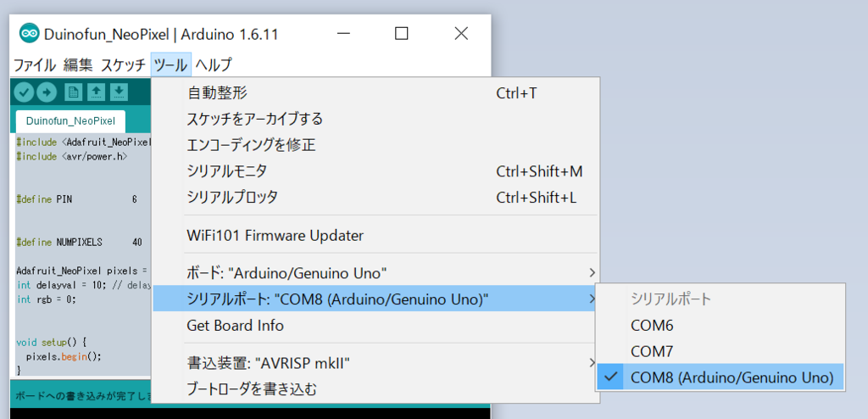This screenshot has height=419, width=868.
Task: Click the Verify checkmark toolbar icon
Action: (x=24, y=92)
